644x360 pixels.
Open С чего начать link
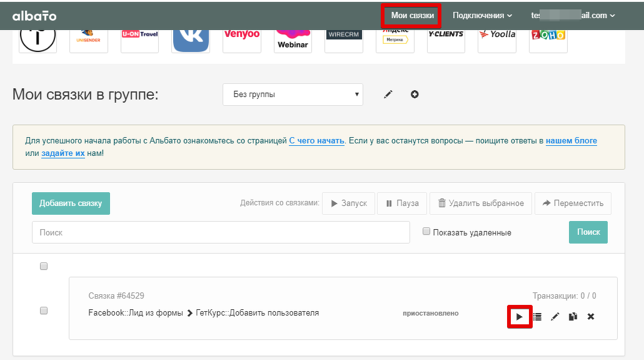316,141
